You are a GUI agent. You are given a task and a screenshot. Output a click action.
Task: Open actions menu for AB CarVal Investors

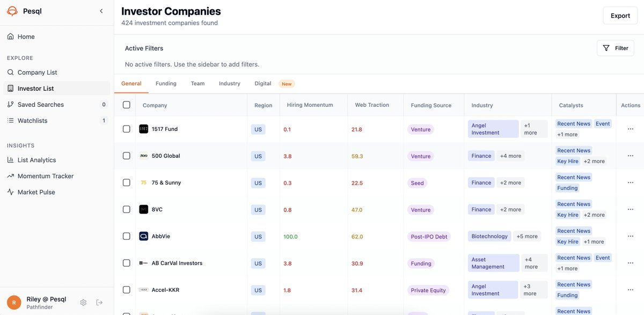[x=630, y=263]
